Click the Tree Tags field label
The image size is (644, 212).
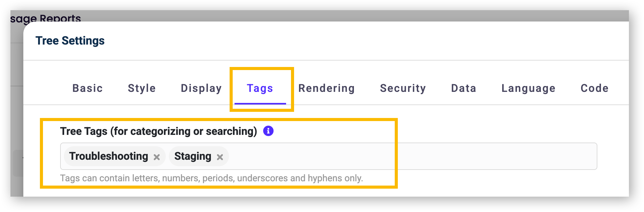coord(159,131)
